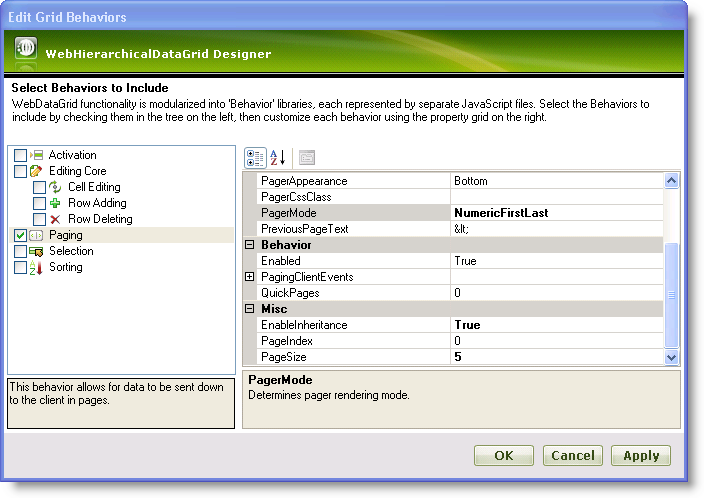
Task: Click the Behavior category header text
Action: tap(286, 245)
